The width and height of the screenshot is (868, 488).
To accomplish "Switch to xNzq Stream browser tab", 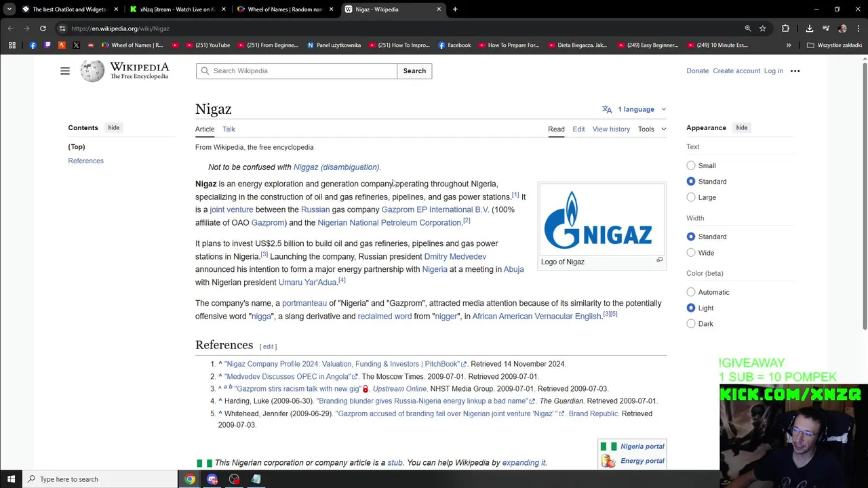I will (x=177, y=9).
